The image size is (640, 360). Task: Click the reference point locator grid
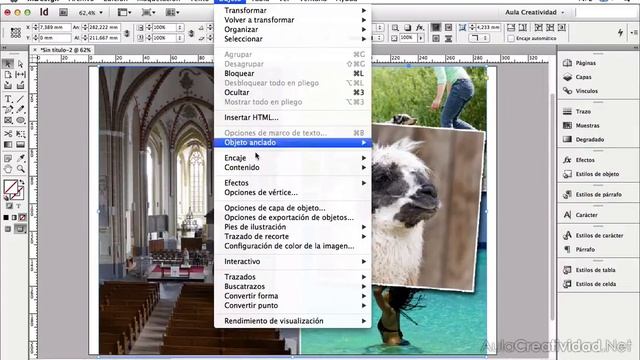[16, 33]
